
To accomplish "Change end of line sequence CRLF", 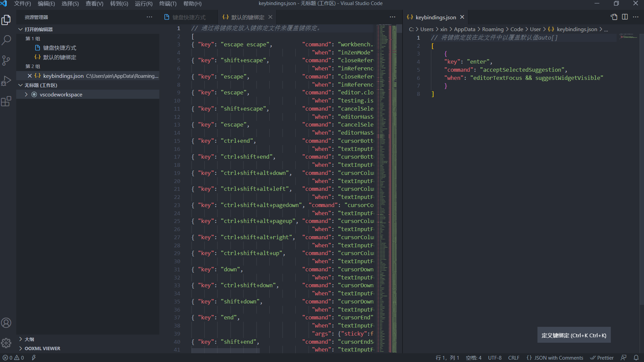I will pyautogui.click(x=513, y=358).
